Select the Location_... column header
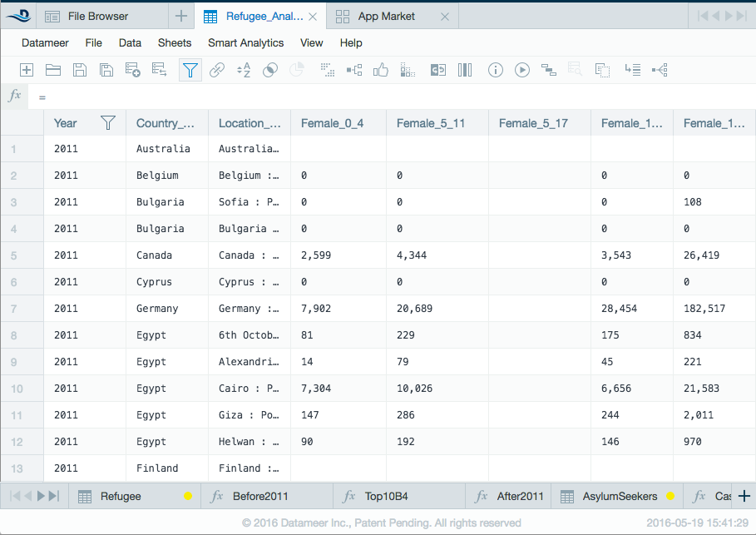The height and width of the screenshot is (535, 756). pyautogui.click(x=250, y=123)
